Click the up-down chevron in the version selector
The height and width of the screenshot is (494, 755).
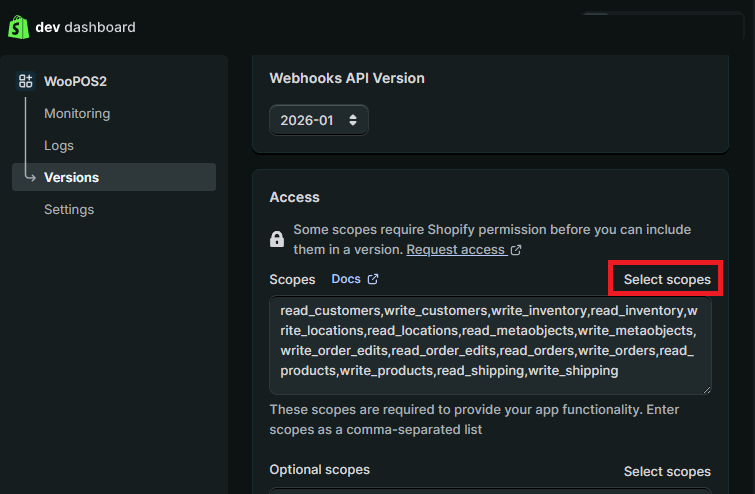352,120
